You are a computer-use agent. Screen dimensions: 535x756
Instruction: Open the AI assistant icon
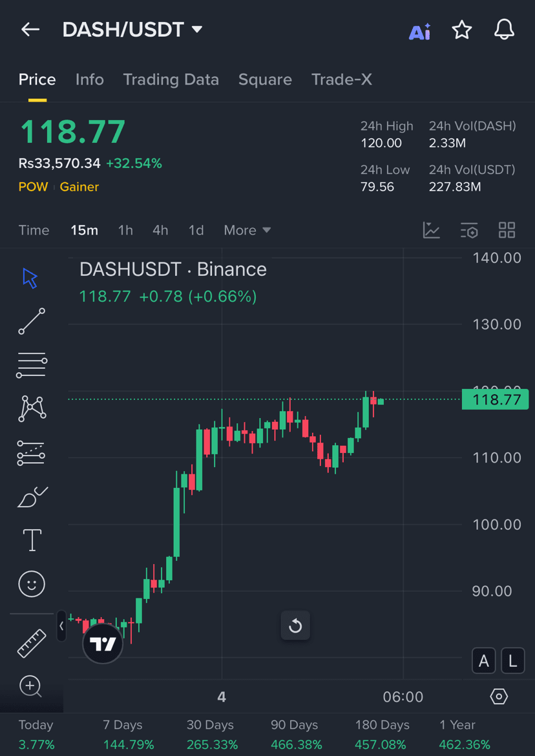420,30
